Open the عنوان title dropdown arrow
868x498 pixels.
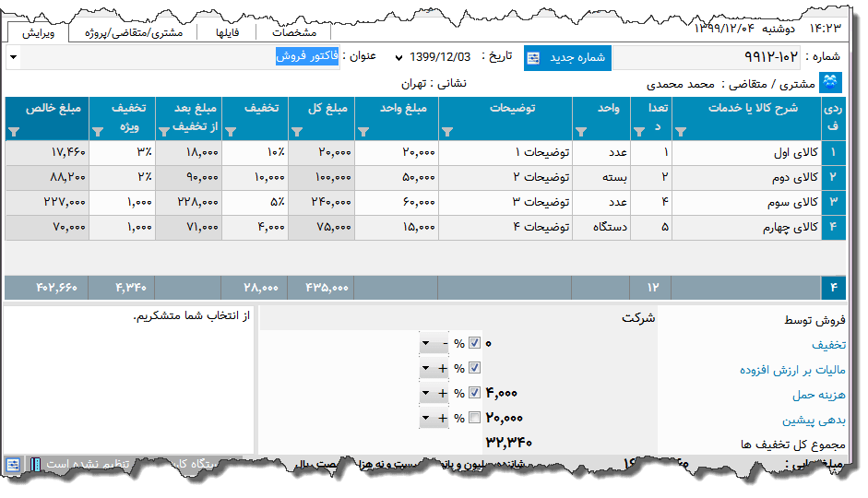pos(13,57)
